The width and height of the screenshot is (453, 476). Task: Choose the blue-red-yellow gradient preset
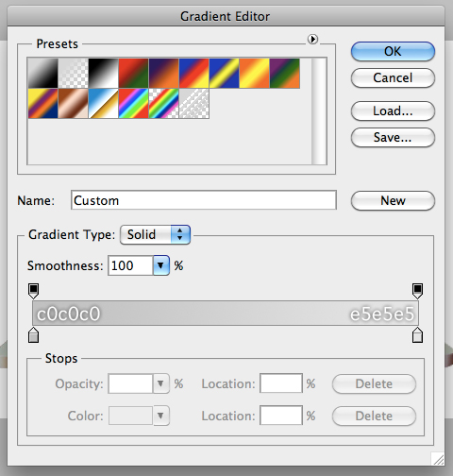click(194, 73)
